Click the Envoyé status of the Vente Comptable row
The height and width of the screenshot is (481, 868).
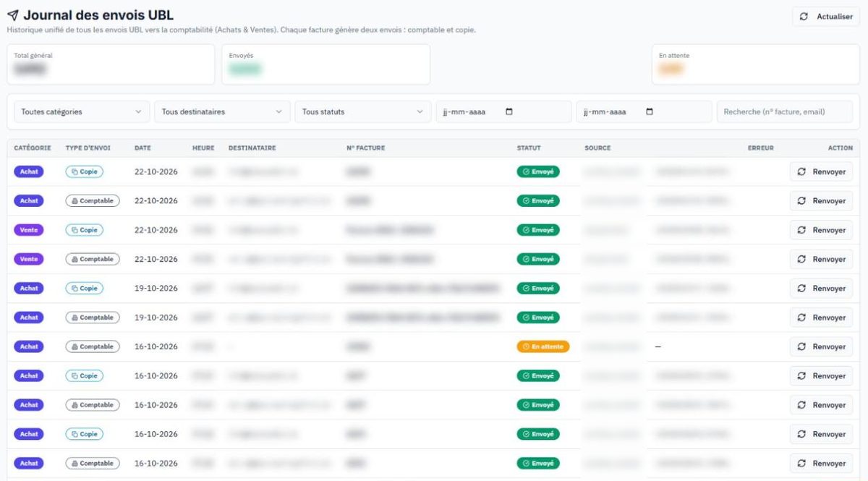tap(538, 259)
